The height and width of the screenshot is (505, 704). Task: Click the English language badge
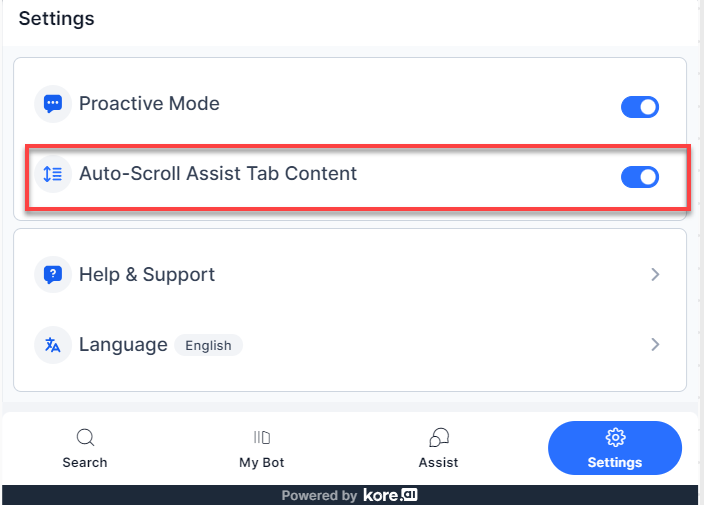point(208,345)
